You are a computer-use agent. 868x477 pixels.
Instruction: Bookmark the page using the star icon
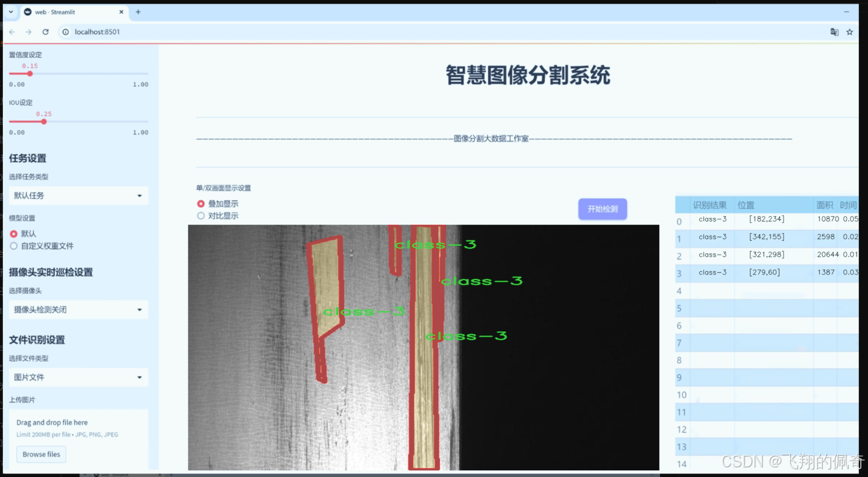[x=850, y=31]
